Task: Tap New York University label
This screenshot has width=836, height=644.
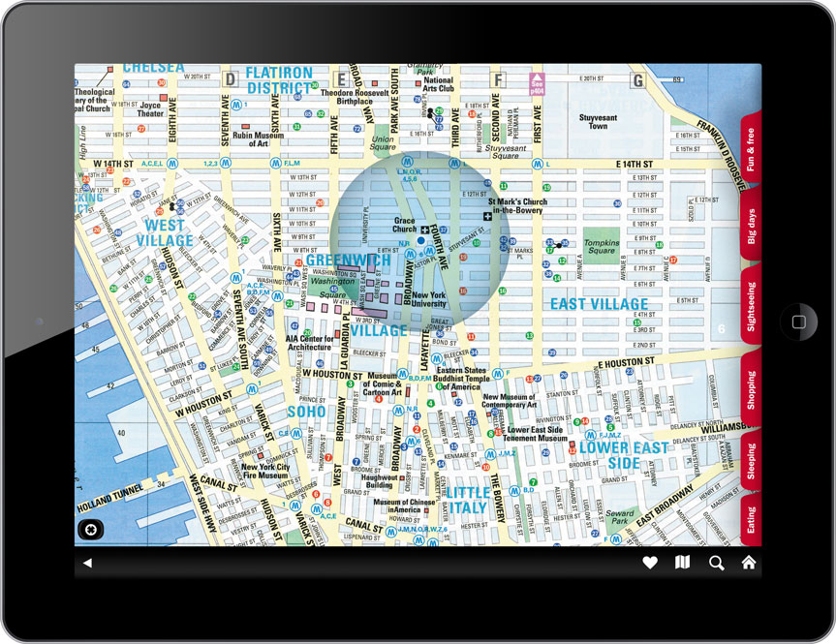Action: [x=429, y=299]
